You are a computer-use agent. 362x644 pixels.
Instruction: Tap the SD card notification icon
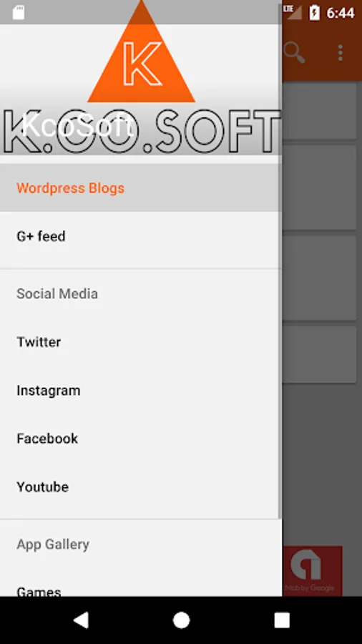pos(19,12)
